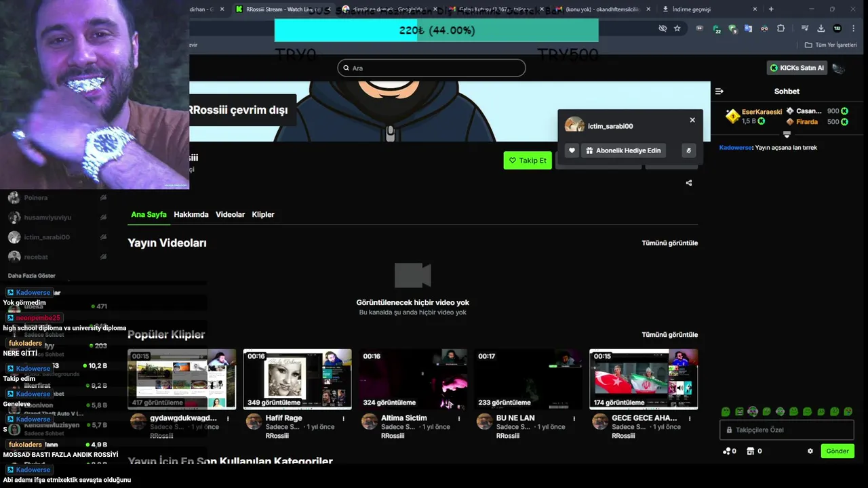Click KICKs Satın Al button

[x=797, y=68]
